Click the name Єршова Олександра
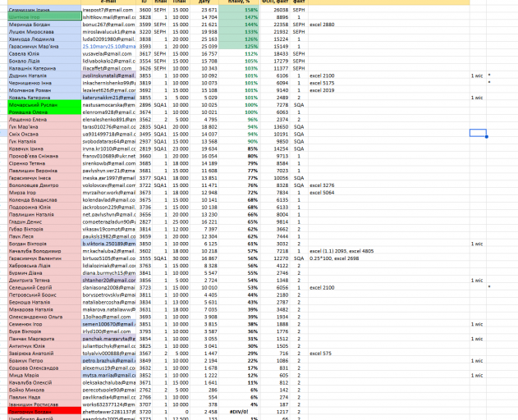The width and height of the screenshot is (518, 420). click(x=44, y=367)
